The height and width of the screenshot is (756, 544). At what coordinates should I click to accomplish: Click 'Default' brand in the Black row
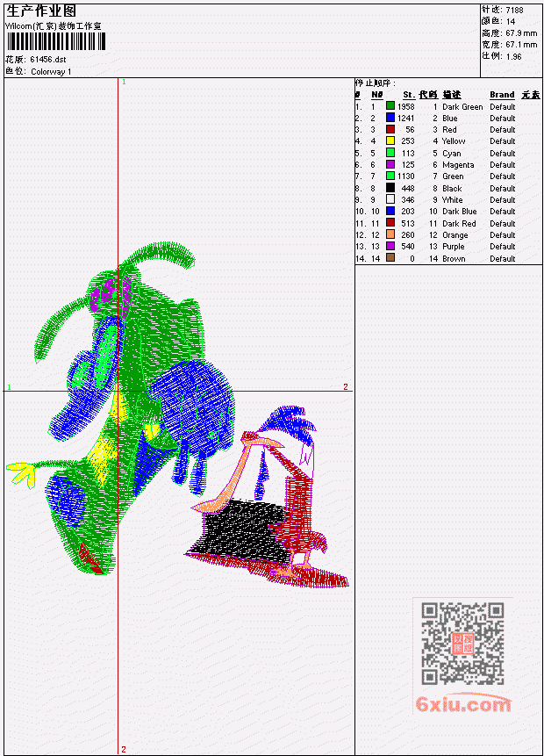click(x=503, y=189)
